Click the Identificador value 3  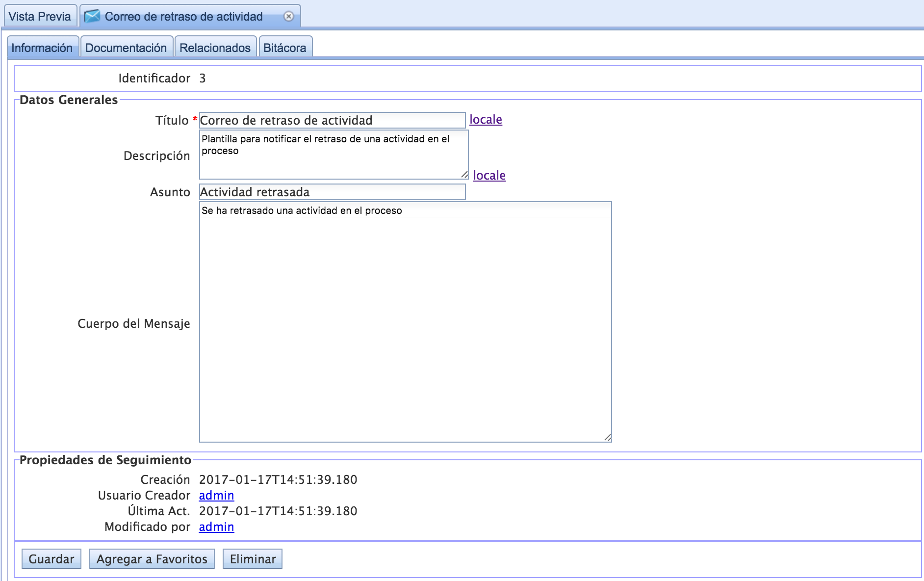(x=203, y=78)
